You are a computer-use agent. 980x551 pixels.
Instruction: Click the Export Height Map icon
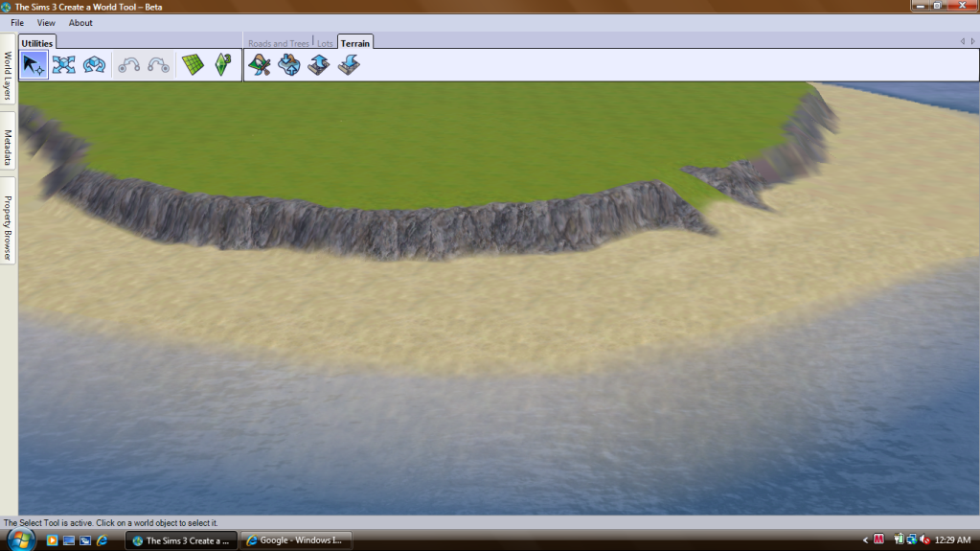pyautogui.click(x=349, y=64)
